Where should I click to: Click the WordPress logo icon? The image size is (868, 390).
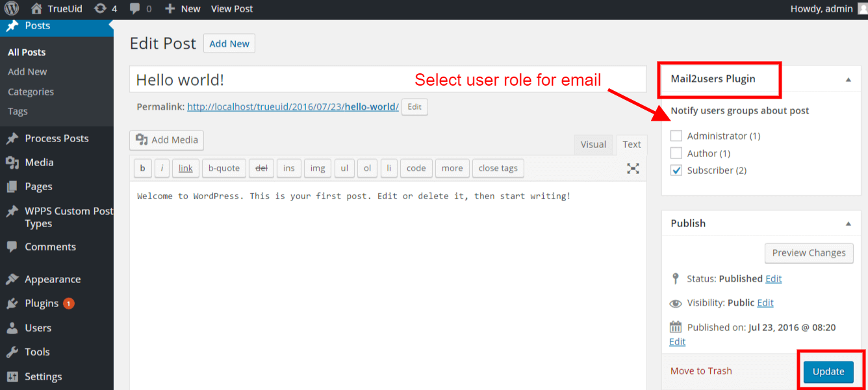[13, 9]
